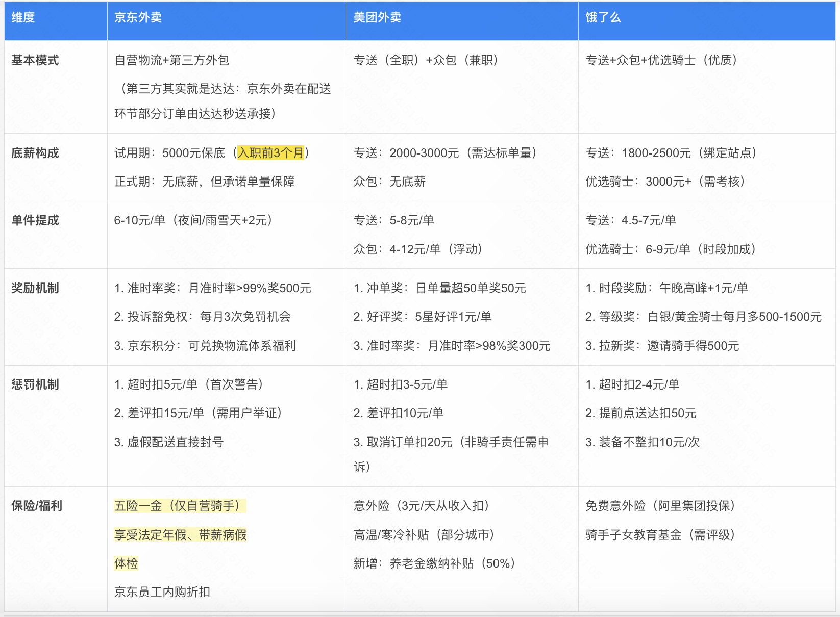Click text 拉新奖：邀请骑手得500元
The height and width of the screenshot is (617, 840).
click(x=669, y=346)
